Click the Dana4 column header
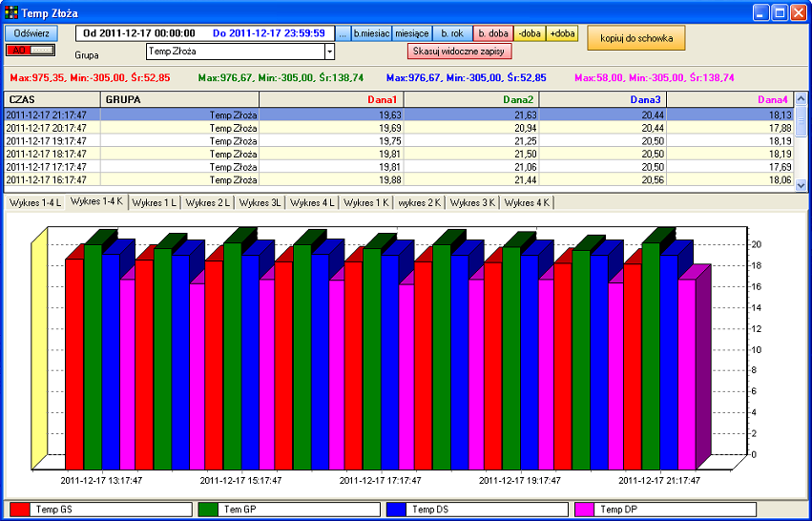812x521 pixels. tap(730, 99)
